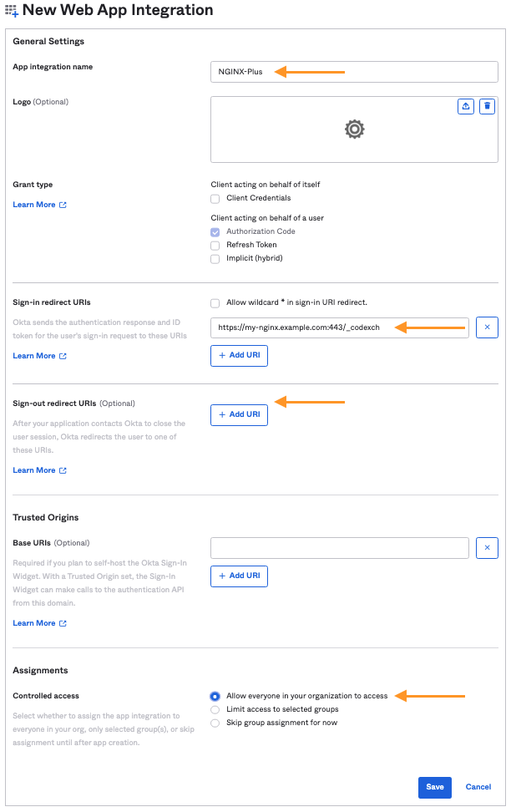Clear the sign-in redirect URI with the X icon
This screenshot has height=812, width=511.
point(487,327)
